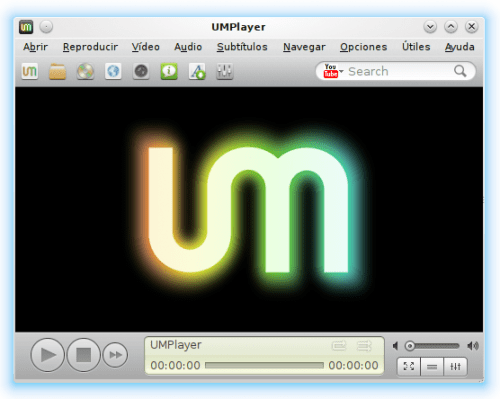This screenshot has width=500, height=399.
Task: Click the UMPlayer text in display panel
Action: [x=176, y=345]
